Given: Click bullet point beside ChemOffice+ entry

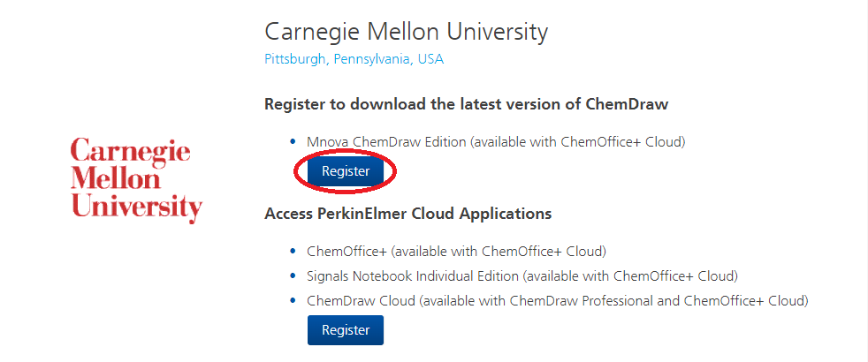Looking at the screenshot, I should [293, 252].
